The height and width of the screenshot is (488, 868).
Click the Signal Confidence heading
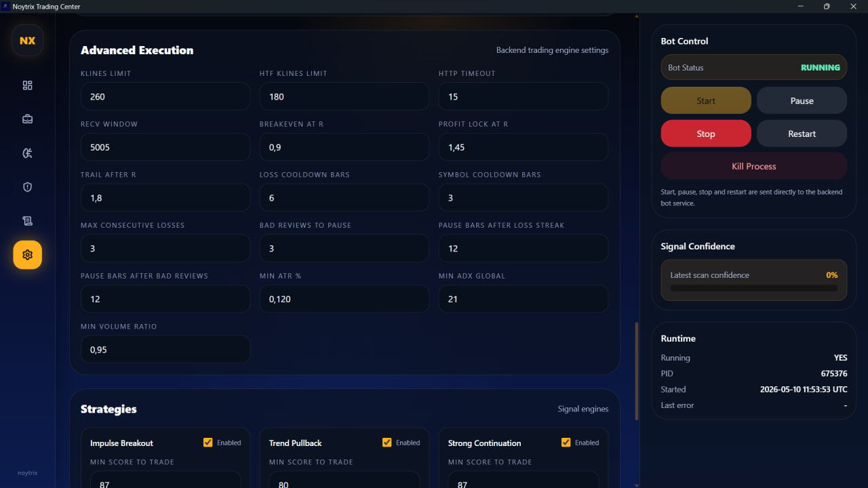coord(698,247)
